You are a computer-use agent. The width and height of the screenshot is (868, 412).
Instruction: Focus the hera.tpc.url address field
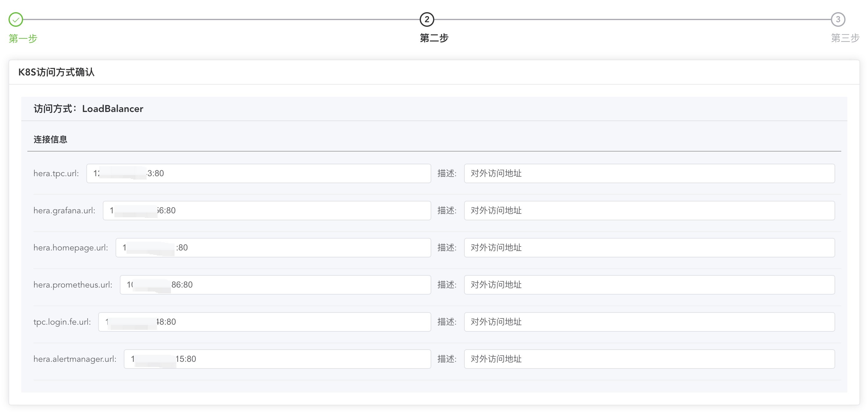[259, 173]
